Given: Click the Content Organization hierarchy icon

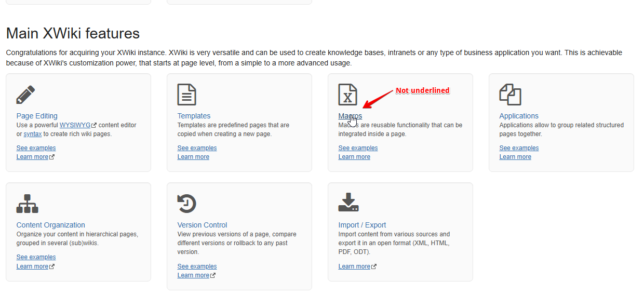Looking at the screenshot, I should pyautogui.click(x=28, y=204).
